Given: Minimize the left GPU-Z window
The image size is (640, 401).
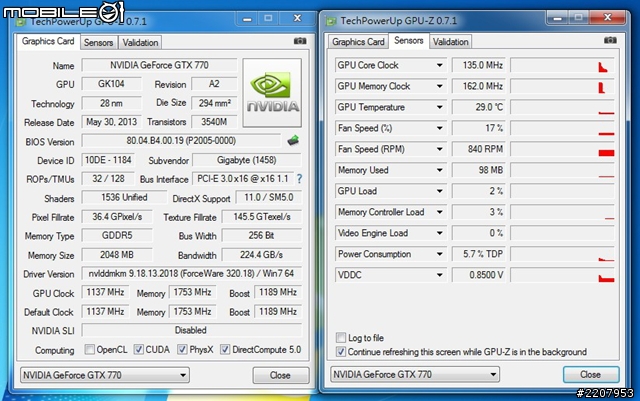Looking at the screenshot, I should pos(247,19).
